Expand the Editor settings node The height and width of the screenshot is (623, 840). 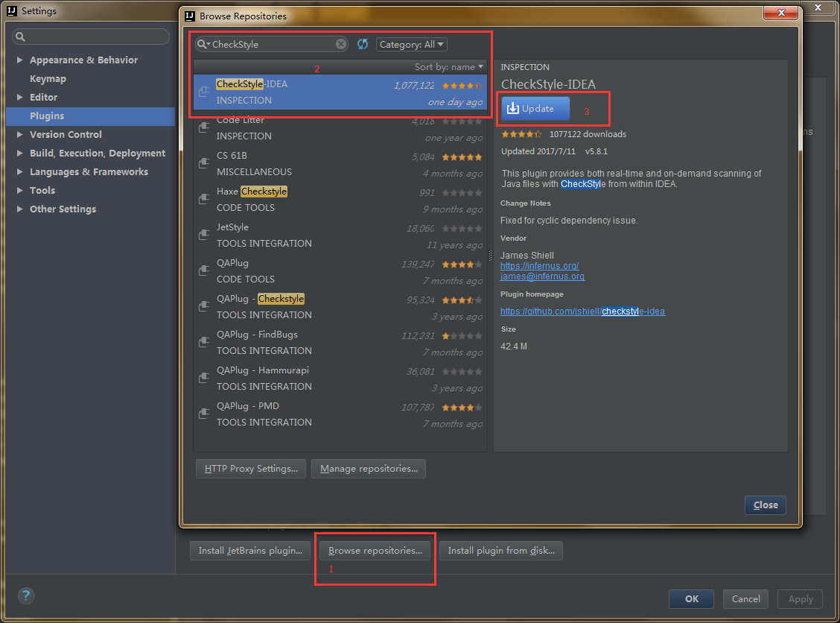[x=19, y=97]
